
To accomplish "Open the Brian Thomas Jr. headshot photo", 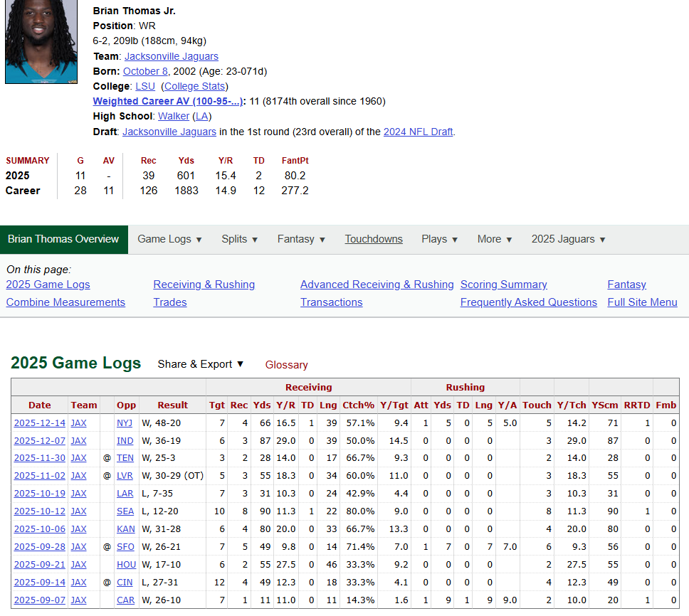I will [41, 41].
